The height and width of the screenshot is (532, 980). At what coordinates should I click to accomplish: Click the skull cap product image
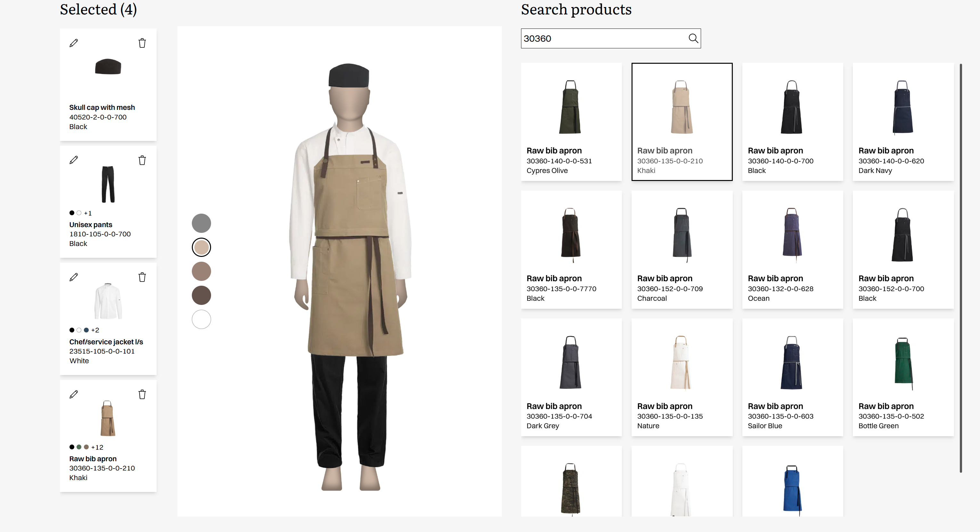pyautogui.click(x=108, y=67)
